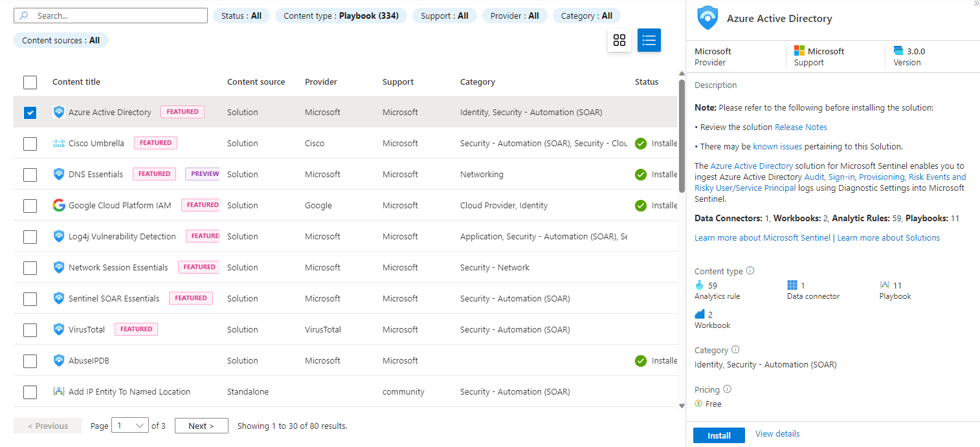Click the Install button
This screenshot has height=447, width=980.
pyautogui.click(x=719, y=435)
